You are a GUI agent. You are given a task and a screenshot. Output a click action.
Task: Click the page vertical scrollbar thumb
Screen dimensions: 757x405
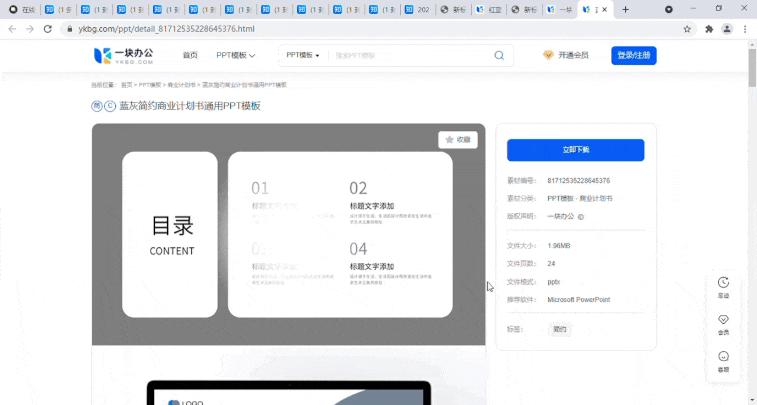coord(752,67)
